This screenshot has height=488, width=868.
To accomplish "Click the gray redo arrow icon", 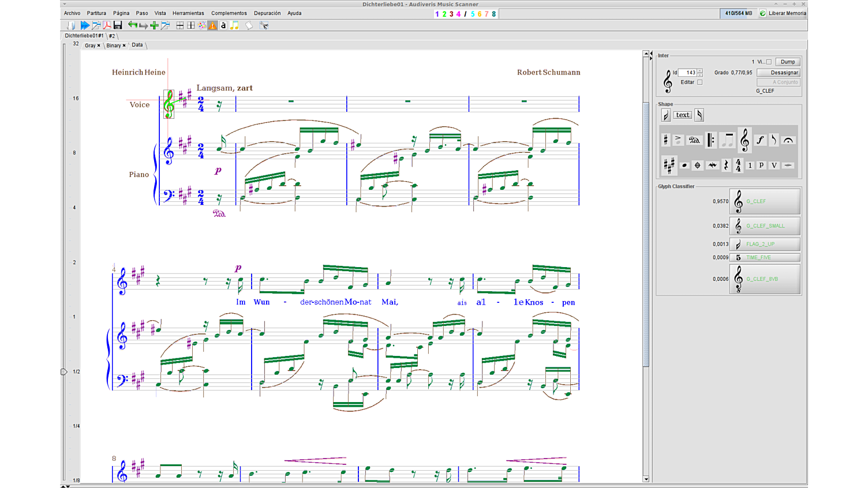I will [x=143, y=25].
